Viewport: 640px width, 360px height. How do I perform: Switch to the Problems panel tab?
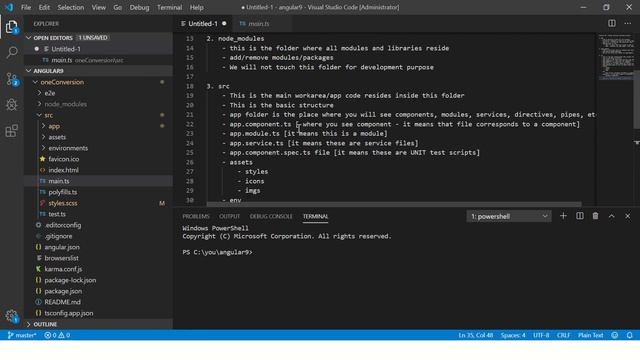click(196, 216)
